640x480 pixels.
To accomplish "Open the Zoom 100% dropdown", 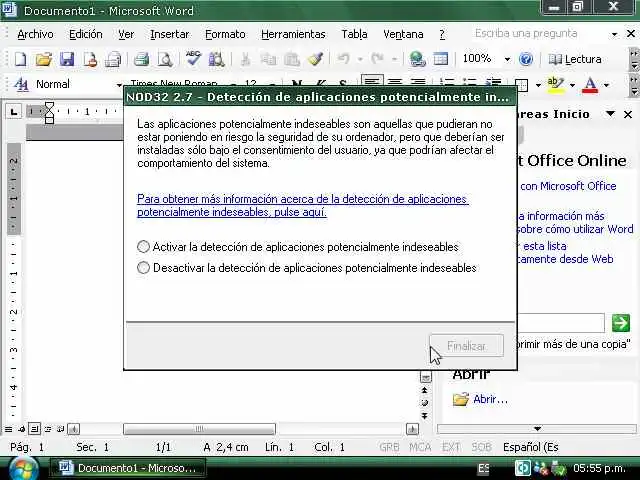I will coord(507,60).
